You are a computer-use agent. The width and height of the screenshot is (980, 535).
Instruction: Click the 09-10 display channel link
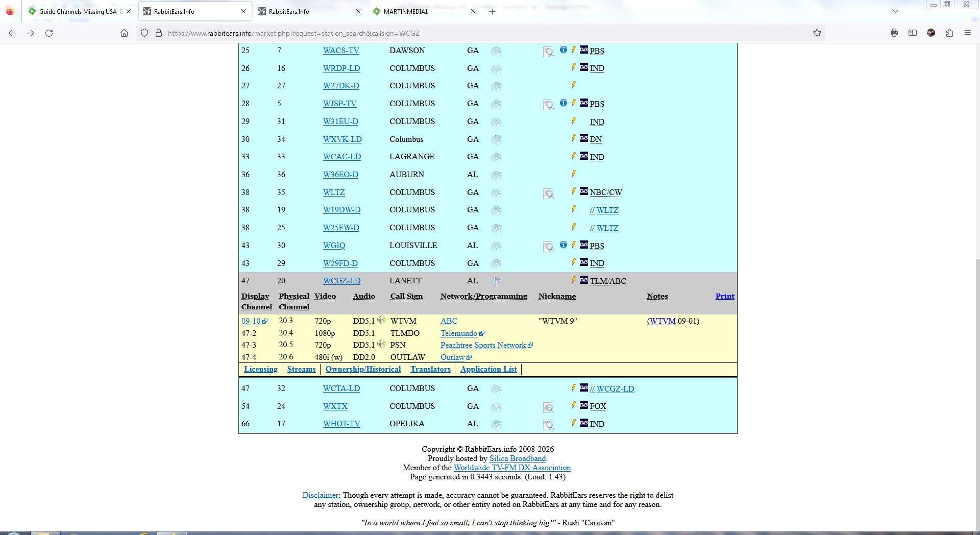pyautogui.click(x=254, y=321)
